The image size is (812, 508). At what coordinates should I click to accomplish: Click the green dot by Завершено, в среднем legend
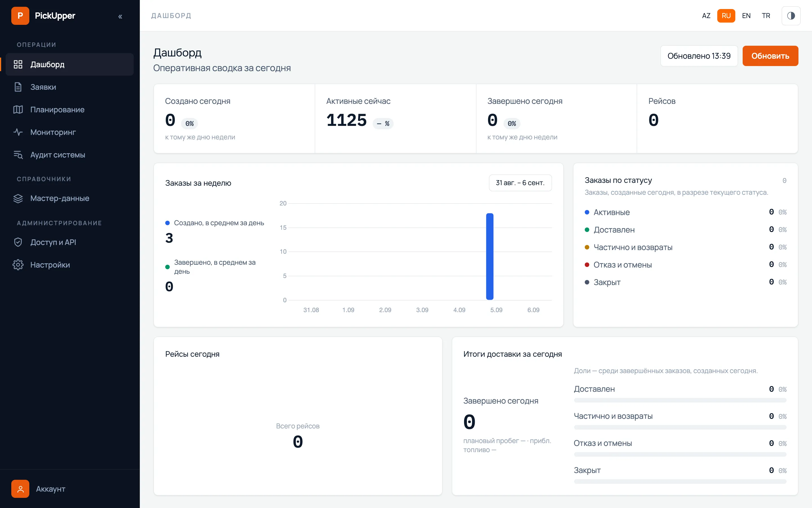(x=167, y=267)
